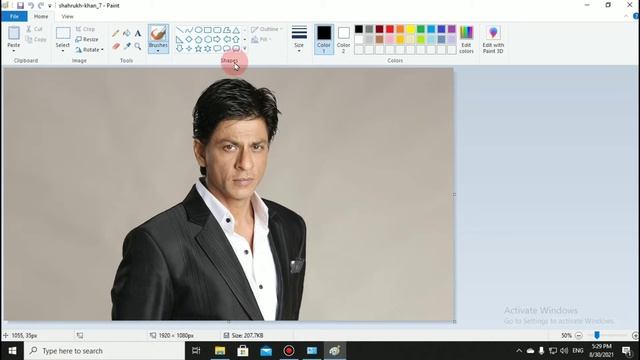Pick the yellow color swatch

411,29
